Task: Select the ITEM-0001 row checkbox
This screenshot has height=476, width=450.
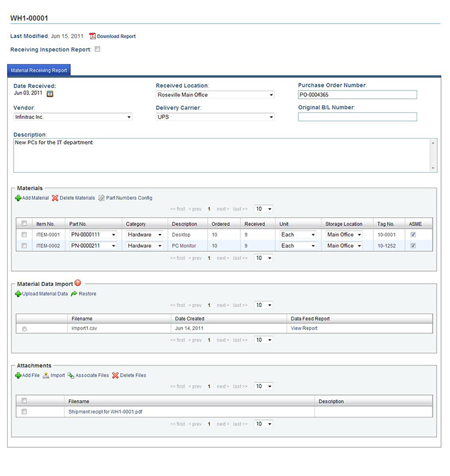Action: [x=24, y=234]
